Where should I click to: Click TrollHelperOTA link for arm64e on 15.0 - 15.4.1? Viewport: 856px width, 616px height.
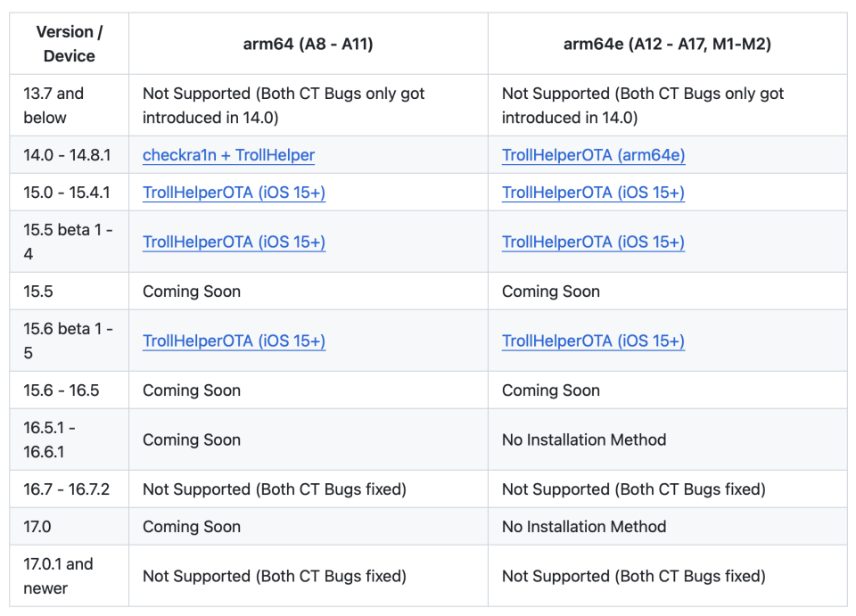click(x=593, y=193)
